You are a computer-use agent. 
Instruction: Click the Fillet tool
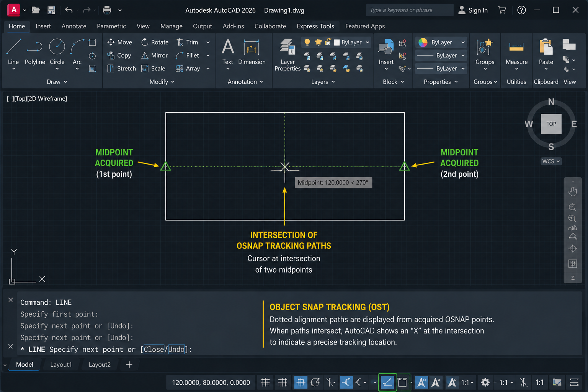187,55
